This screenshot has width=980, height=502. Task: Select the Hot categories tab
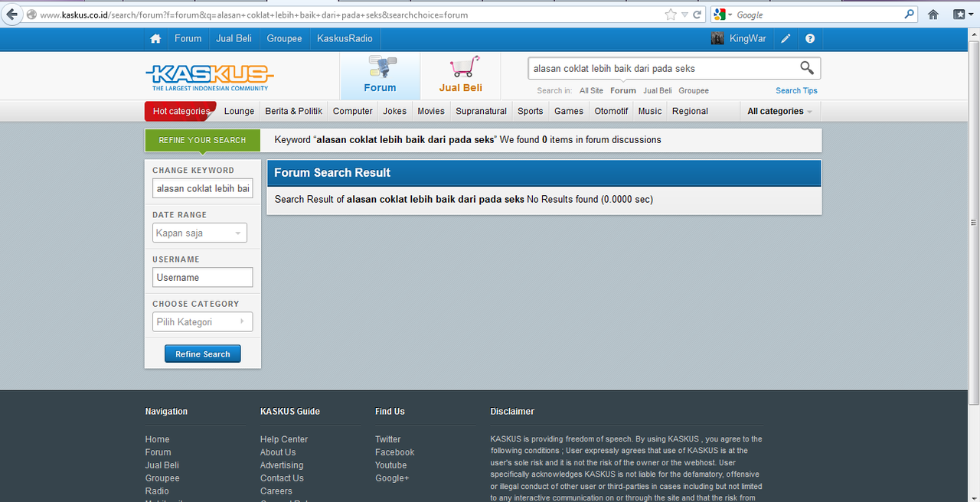[x=181, y=111]
